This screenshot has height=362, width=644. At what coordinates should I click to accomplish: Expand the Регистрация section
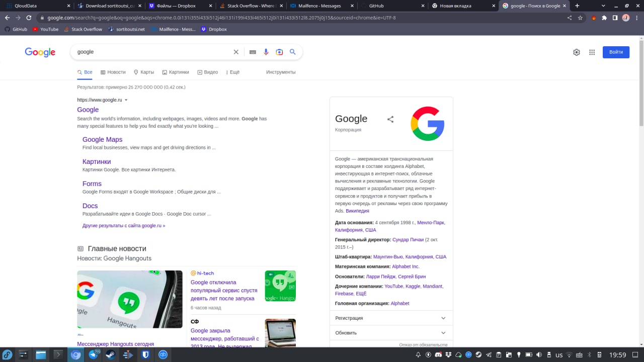click(391, 318)
